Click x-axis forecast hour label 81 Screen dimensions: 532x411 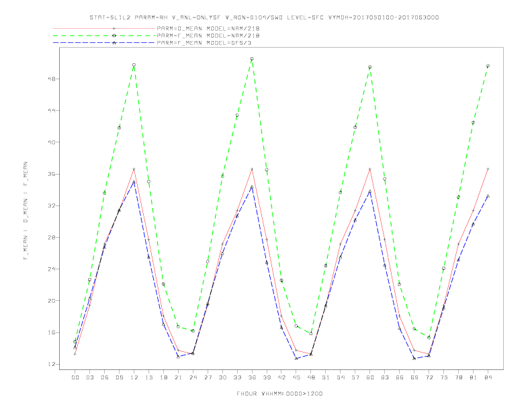[474, 377]
